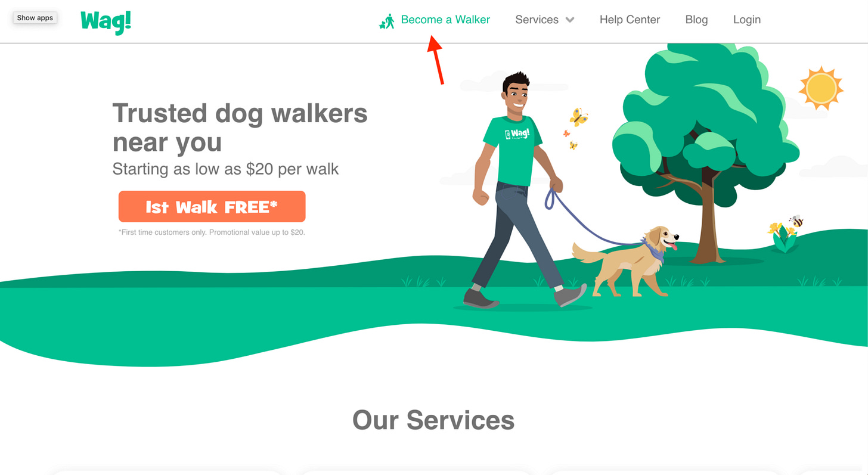Click the bee above the yellow flower
Viewport: 868px width, 475px height.
[796, 221]
